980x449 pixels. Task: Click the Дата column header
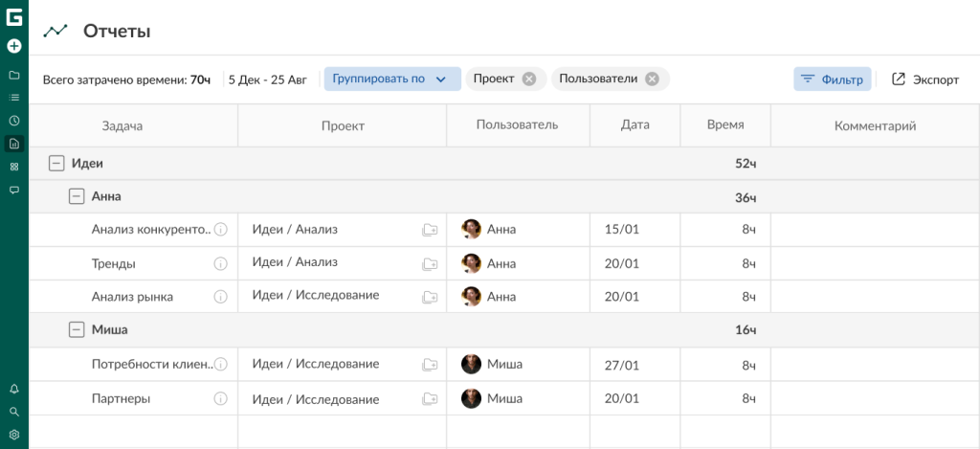click(x=635, y=125)
